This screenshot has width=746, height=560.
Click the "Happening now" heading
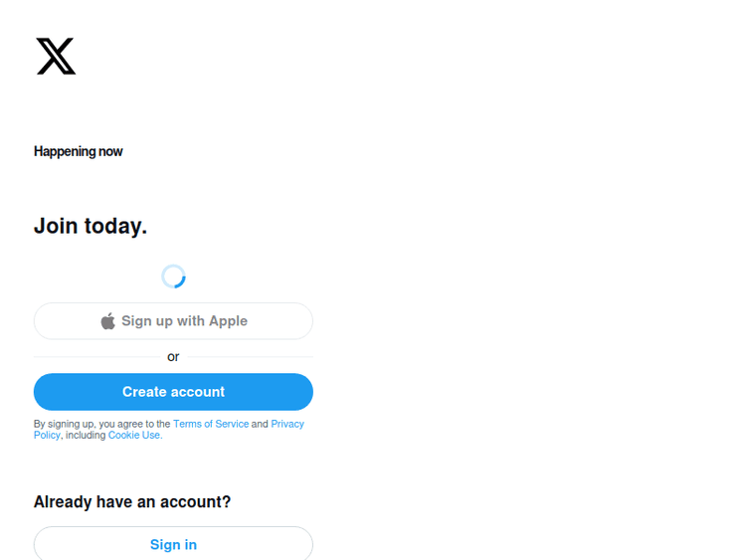click(79, 151)
